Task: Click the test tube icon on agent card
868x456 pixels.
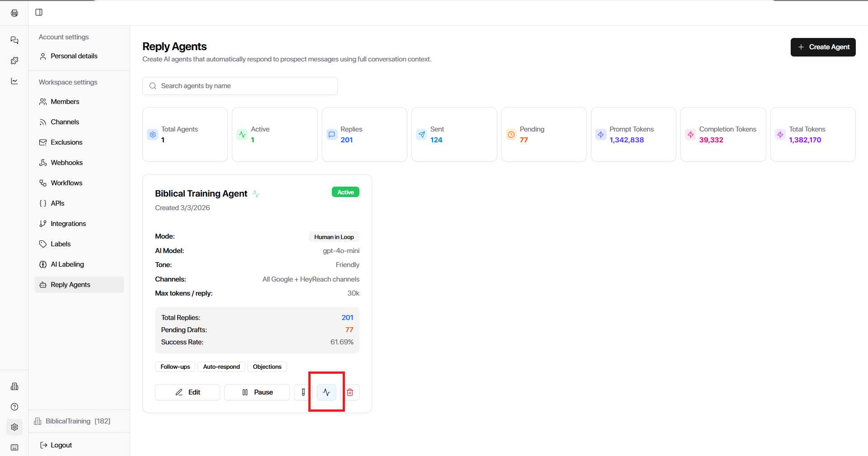Action: tap(303, 392)
